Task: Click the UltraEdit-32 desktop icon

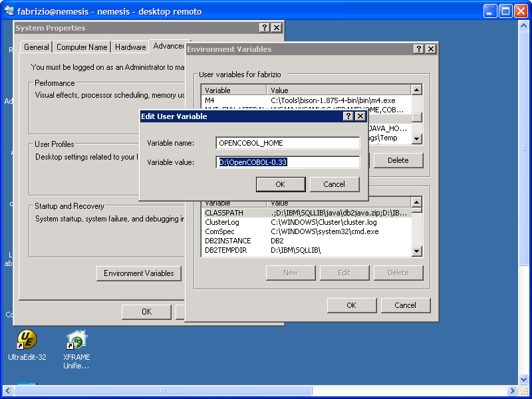Action: 27,340
